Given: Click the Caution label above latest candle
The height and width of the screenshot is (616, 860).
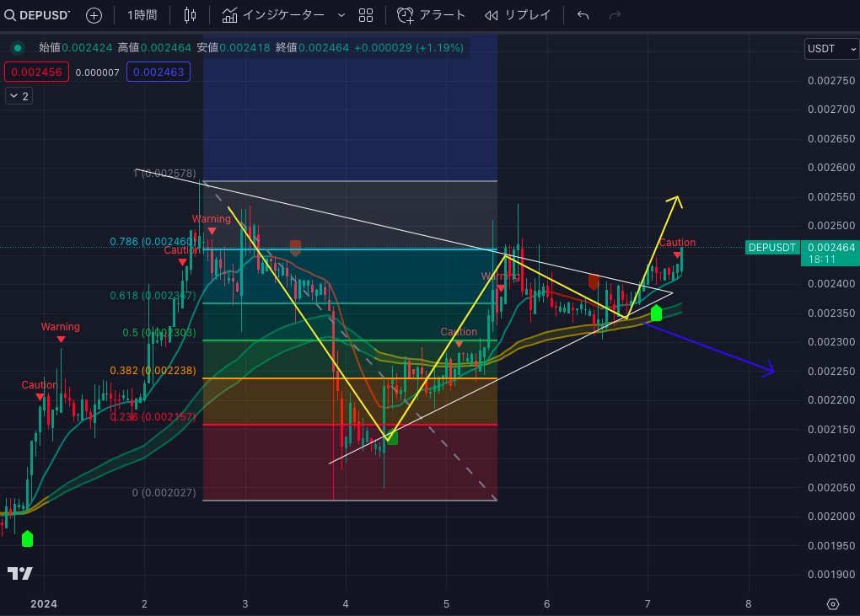Looking at the screenshot, I should [677, 242].
